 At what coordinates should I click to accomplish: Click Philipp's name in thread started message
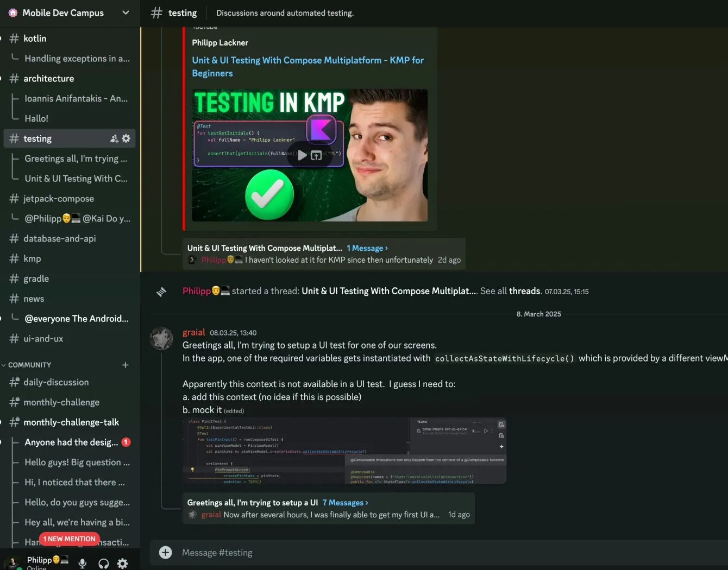coord(196,291)
